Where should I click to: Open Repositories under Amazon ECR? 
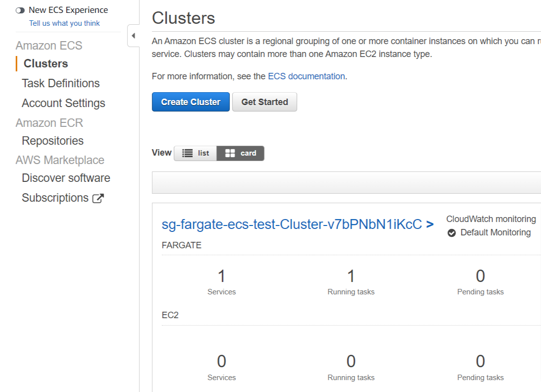click(x=53, y=141)
